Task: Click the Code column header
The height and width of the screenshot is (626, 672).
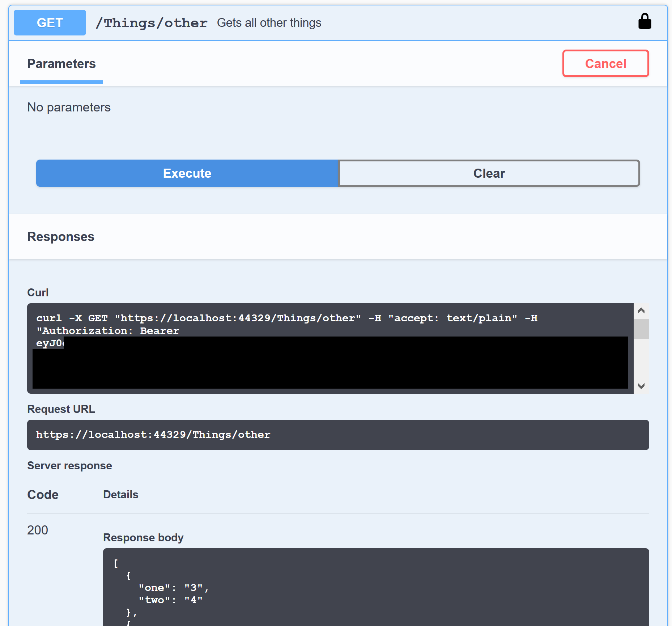Action: (43, 495)
